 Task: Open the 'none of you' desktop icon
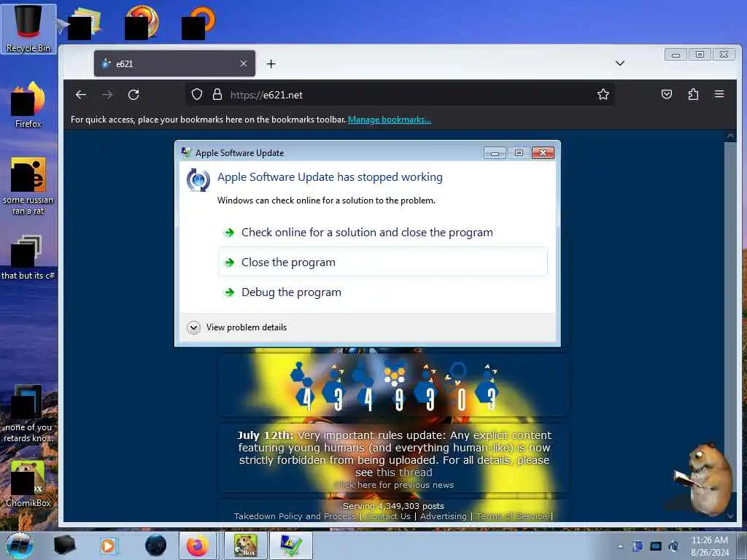tap(28, 413)
